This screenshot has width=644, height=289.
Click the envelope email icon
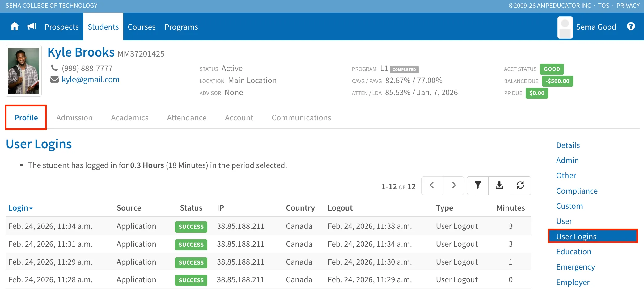pyautogui.click(x=54, y=80)
